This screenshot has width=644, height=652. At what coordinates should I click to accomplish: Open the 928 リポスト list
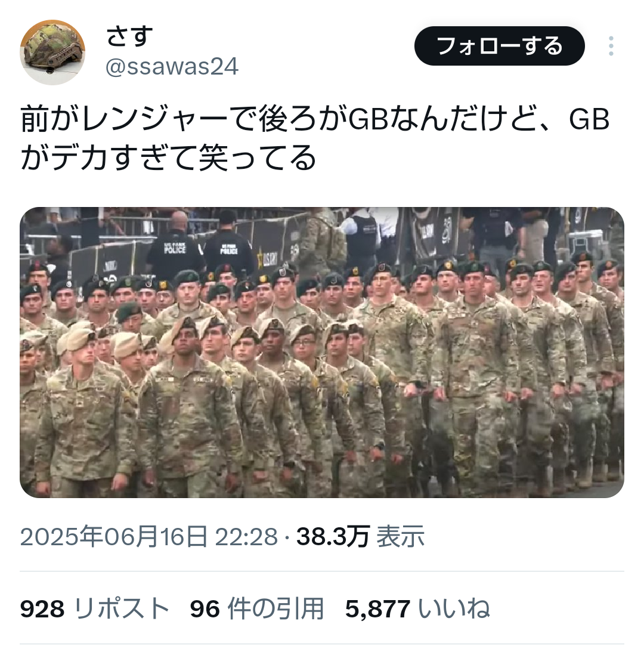(x=95, y=609)
